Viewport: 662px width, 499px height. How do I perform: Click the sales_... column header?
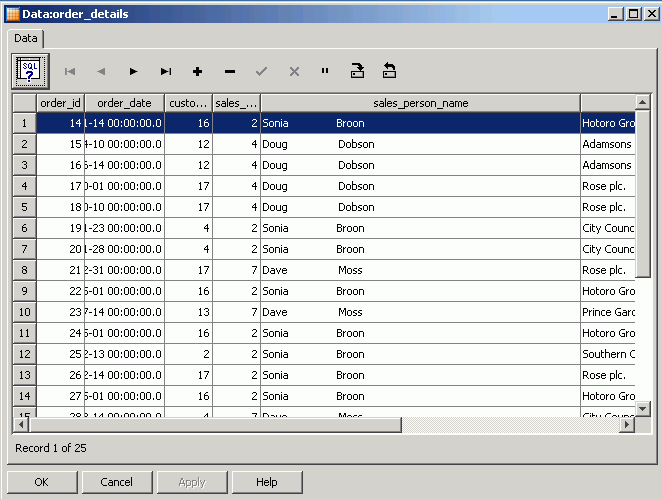click(x=236, y=103)
